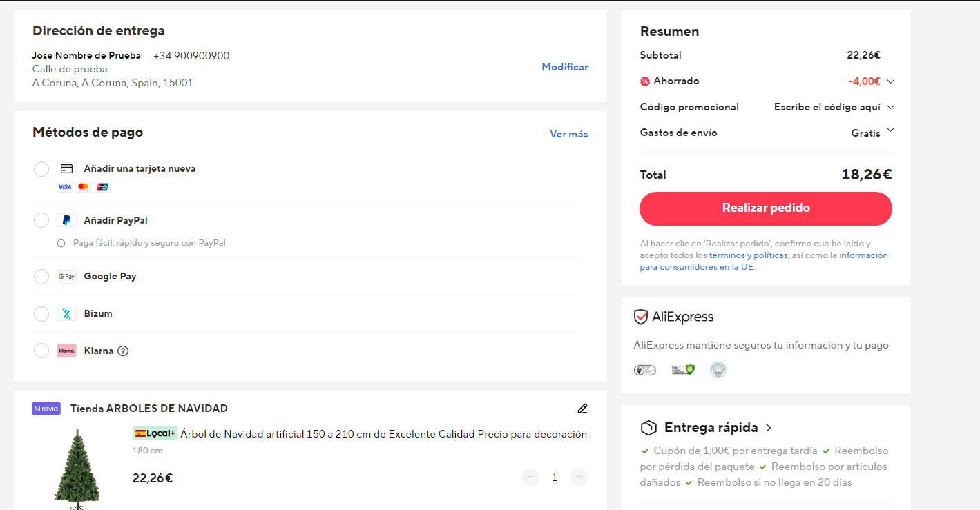980x510 pixels.
Task: Click Escribe el código aquí promo field
Action: (827, 107)
